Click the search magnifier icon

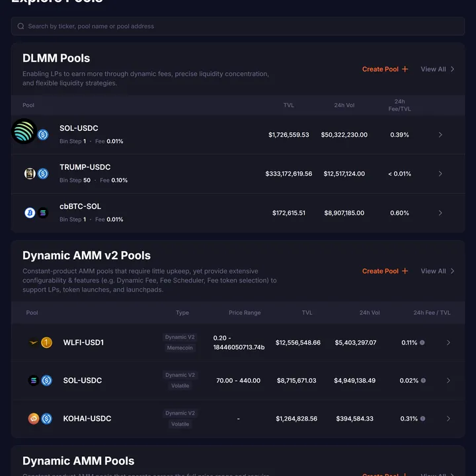[x=21, y=26]
